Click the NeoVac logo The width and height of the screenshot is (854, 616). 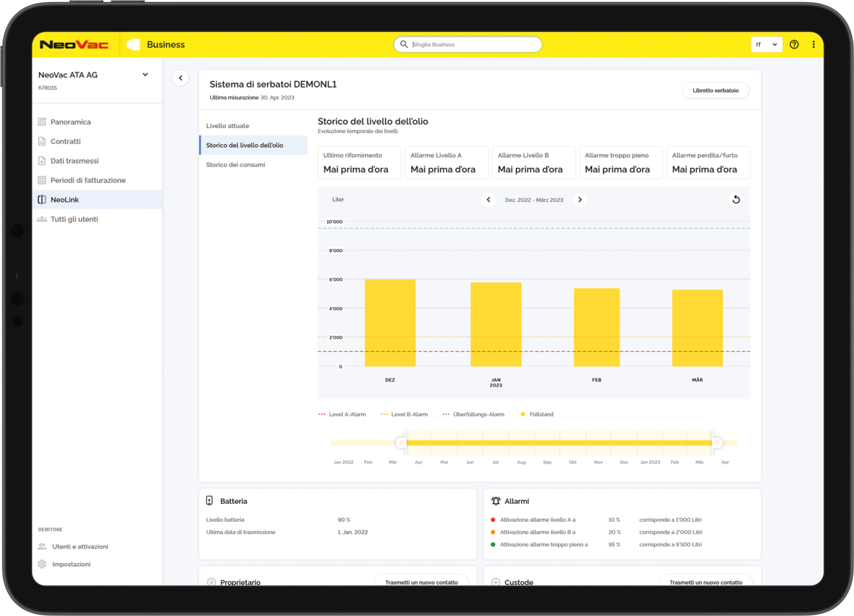click(74, 45)
